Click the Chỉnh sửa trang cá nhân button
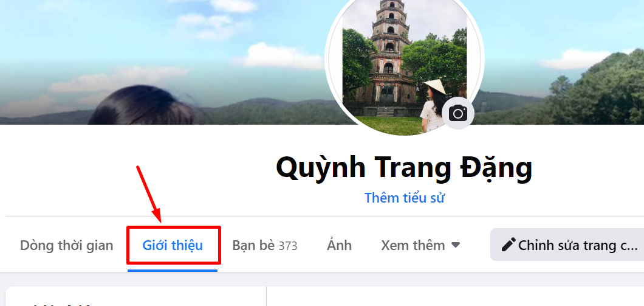644x306 pixels. 567,245
